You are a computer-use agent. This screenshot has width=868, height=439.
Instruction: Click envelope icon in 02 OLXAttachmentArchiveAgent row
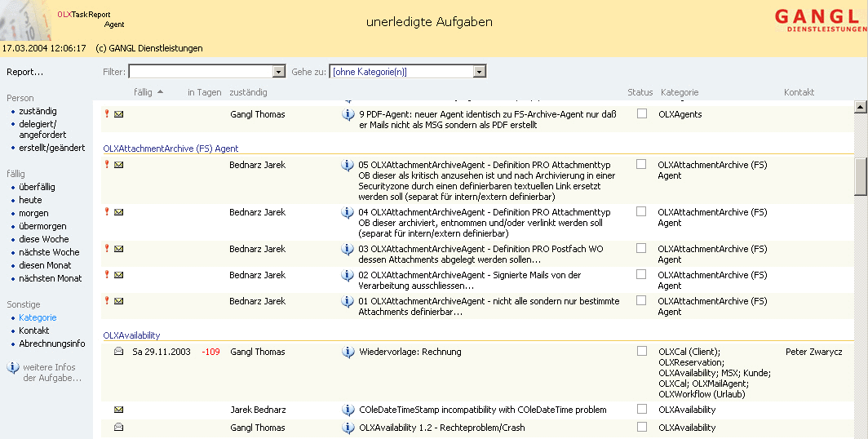[x=118, y=275]
